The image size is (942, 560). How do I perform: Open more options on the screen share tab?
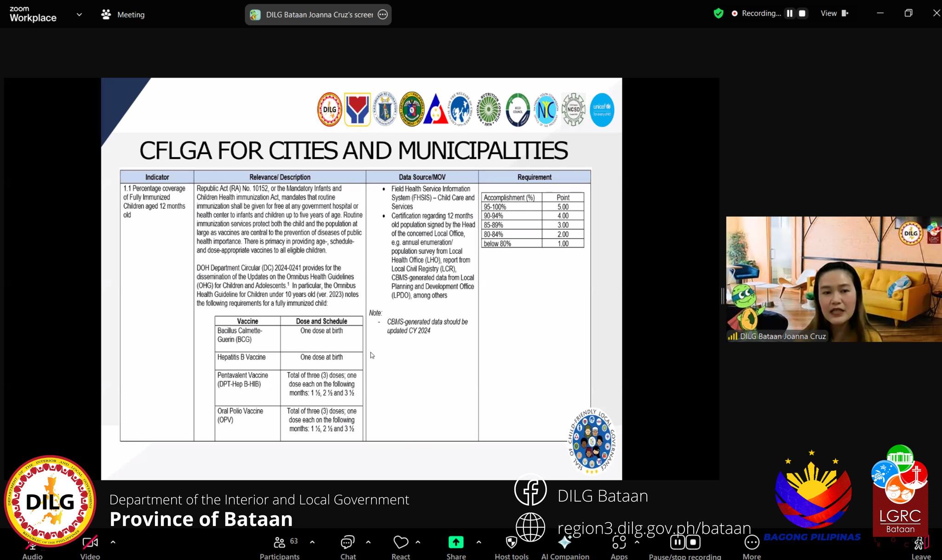383,14
